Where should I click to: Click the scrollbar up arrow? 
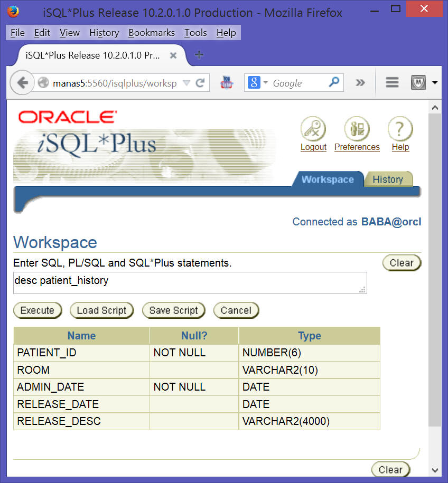pos(435,108)
